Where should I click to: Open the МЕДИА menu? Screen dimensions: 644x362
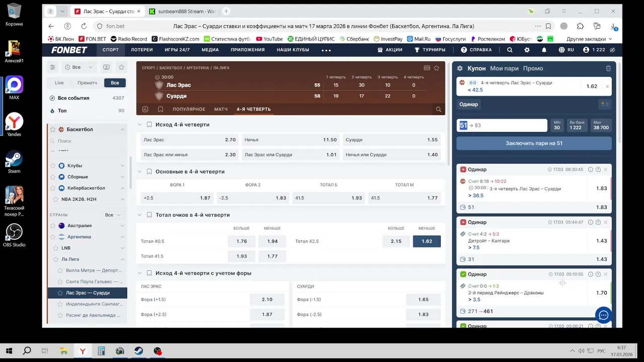tap(210, 50)
